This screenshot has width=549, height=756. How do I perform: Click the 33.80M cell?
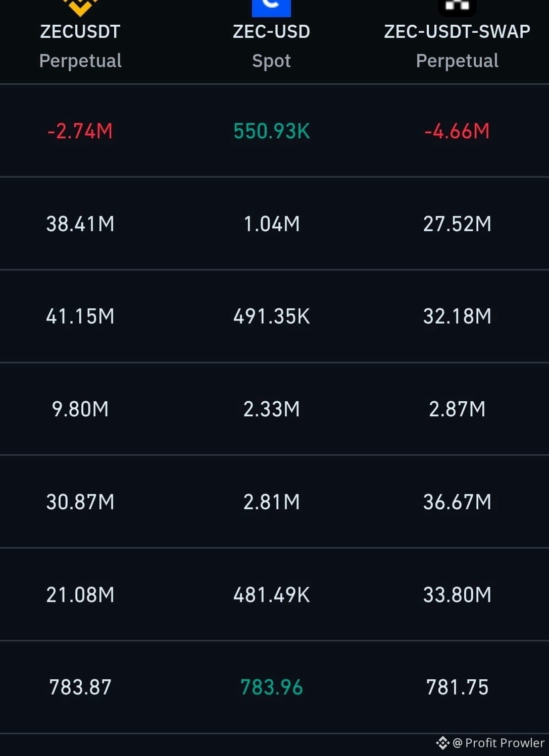tap(457, 595)
